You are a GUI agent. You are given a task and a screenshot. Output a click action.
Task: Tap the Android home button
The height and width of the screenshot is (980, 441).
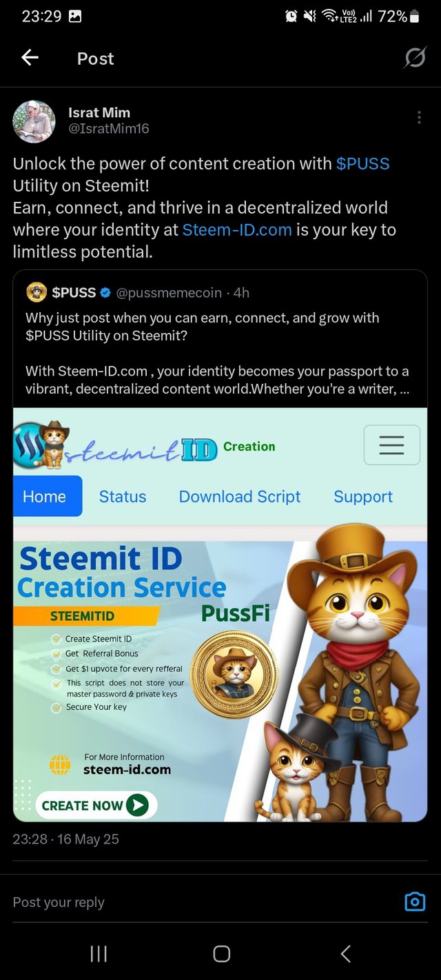(221, 954)
